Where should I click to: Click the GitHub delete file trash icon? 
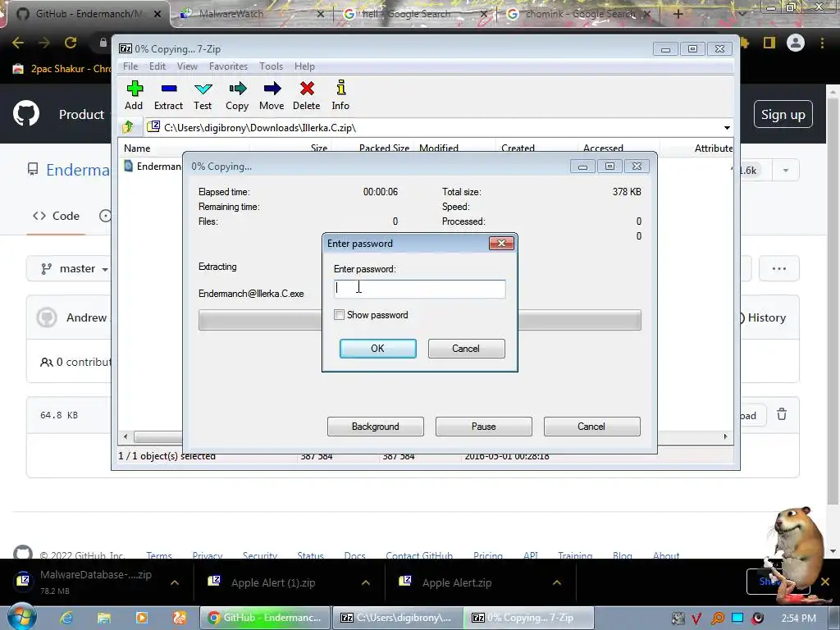pos(782,414)
